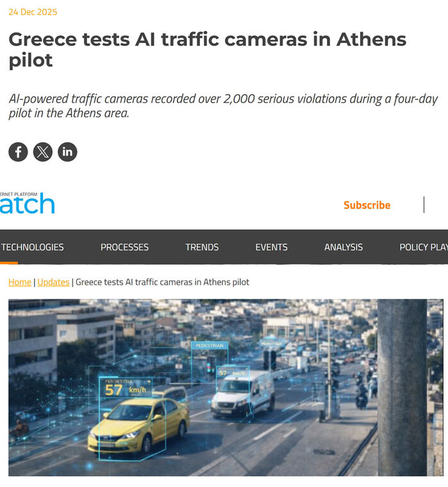Click the italic article summary text

(x=223, y=106)
